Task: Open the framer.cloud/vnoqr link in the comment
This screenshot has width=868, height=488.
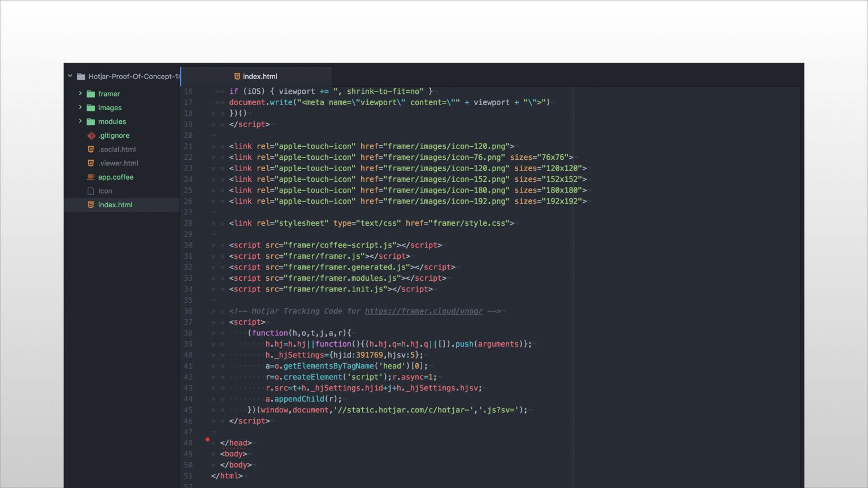Action: [424, 311]
